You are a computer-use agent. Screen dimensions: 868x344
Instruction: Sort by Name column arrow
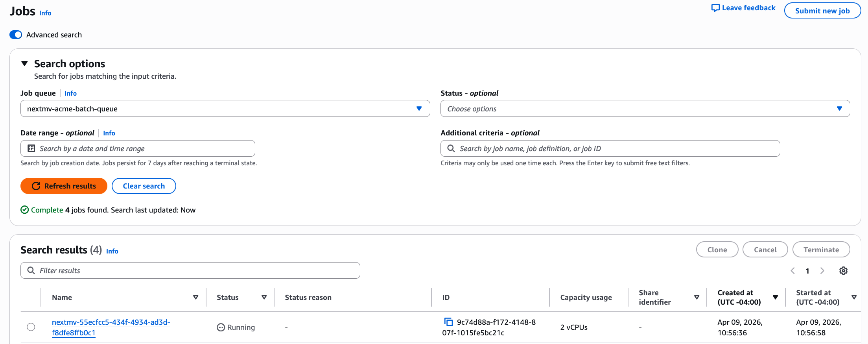[x=195, y=298]
